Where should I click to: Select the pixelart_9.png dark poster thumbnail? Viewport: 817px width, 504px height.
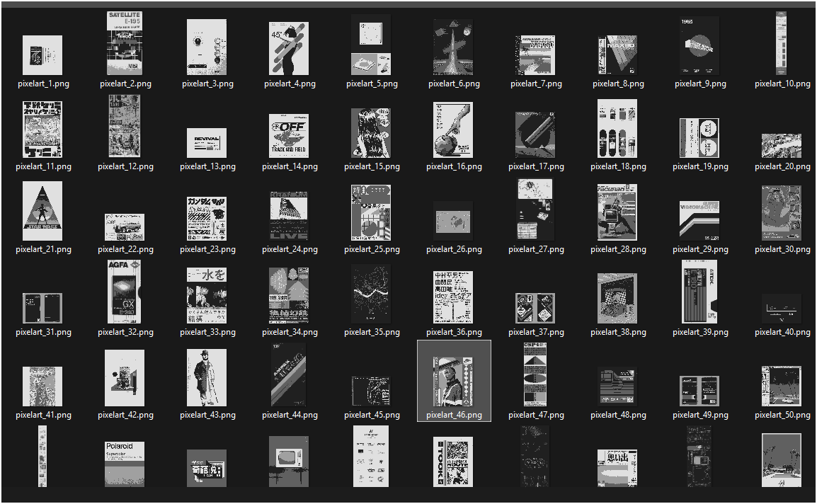[x=699, y=46]
